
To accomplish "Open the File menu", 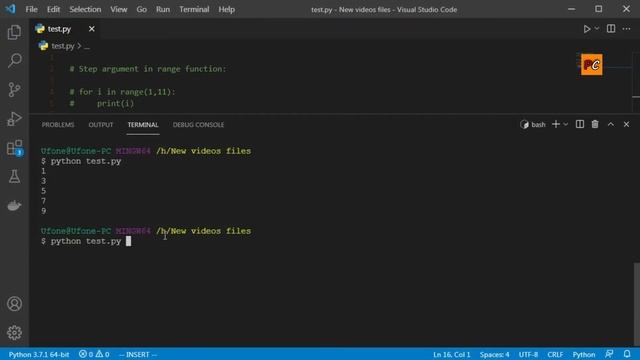I will 31,9.
